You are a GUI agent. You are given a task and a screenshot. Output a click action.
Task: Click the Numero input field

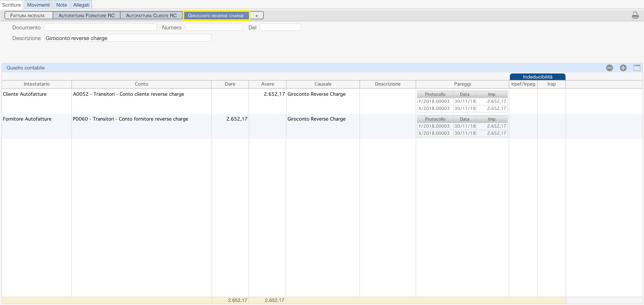pyautogui.click(x=214, y=27)
